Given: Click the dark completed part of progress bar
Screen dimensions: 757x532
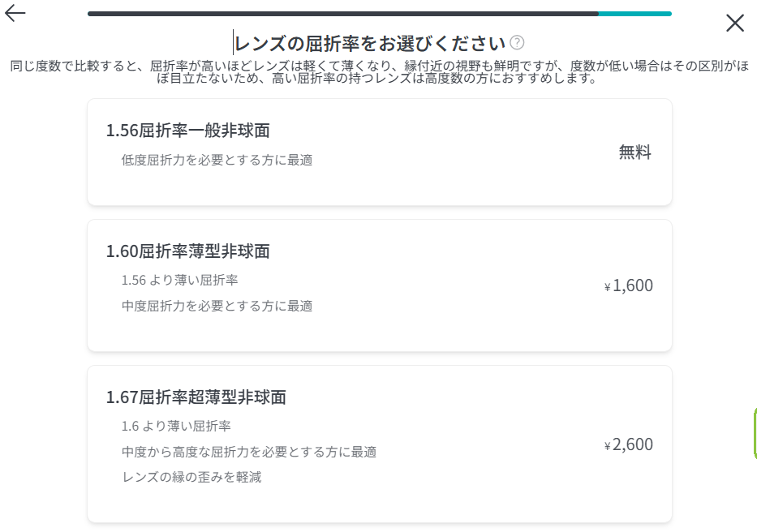Looking at the screenshot, I should (342, 14).
